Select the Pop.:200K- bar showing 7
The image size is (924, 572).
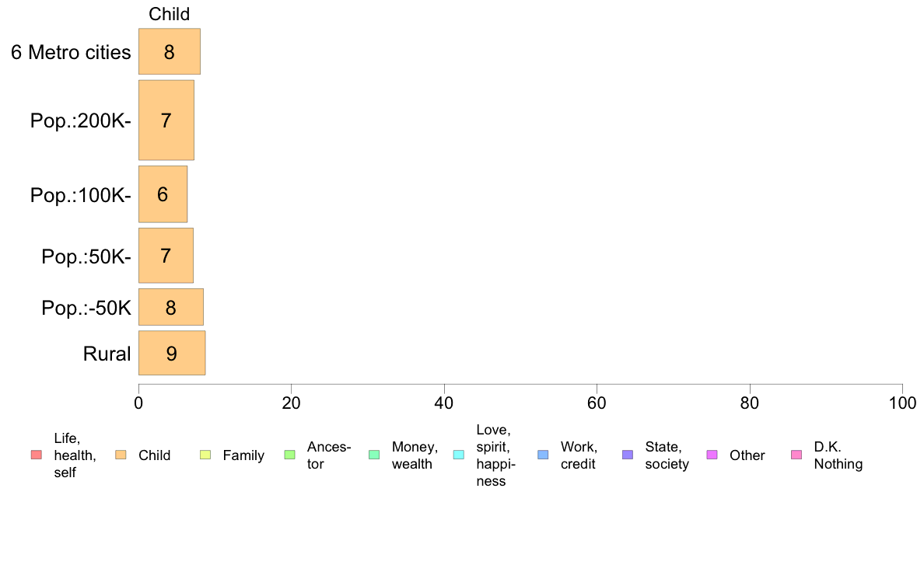[166, 120]
